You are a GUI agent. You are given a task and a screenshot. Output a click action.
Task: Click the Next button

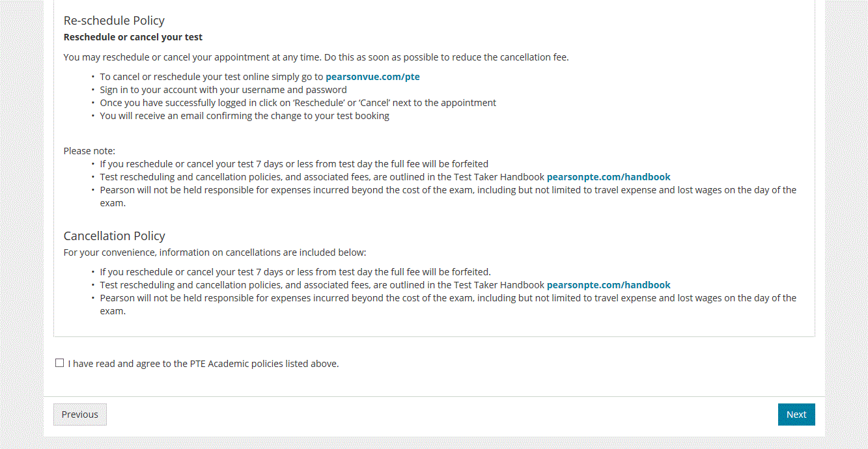click(x=796, y=415)
